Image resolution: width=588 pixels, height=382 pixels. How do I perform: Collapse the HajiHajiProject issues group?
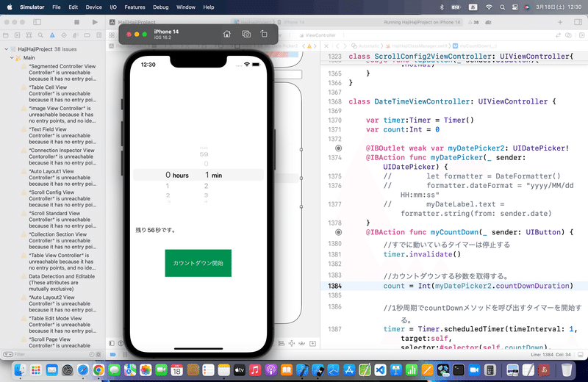point(6,49)
